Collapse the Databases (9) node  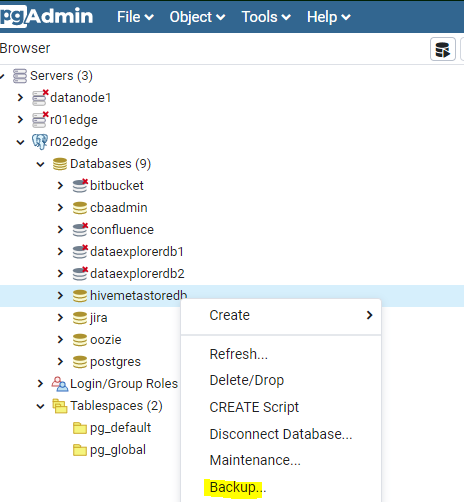pos(40,164)
